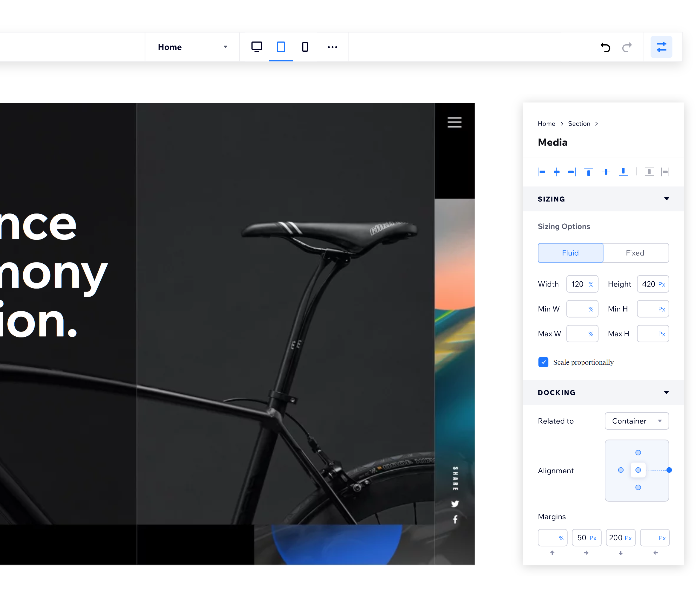Screen dimensions: 700x598
Task: Click the undo arrow
Action: coord(605,47)
